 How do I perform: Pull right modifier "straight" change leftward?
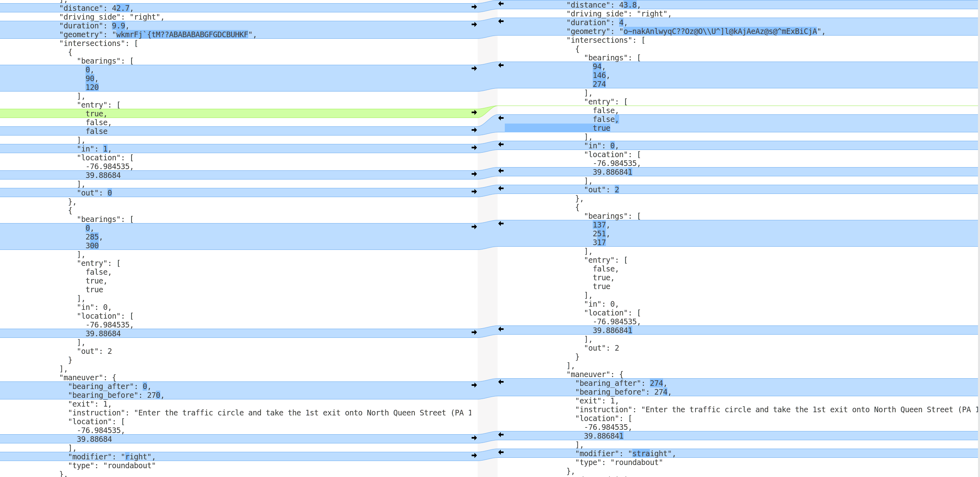click(x=501, y=452)
